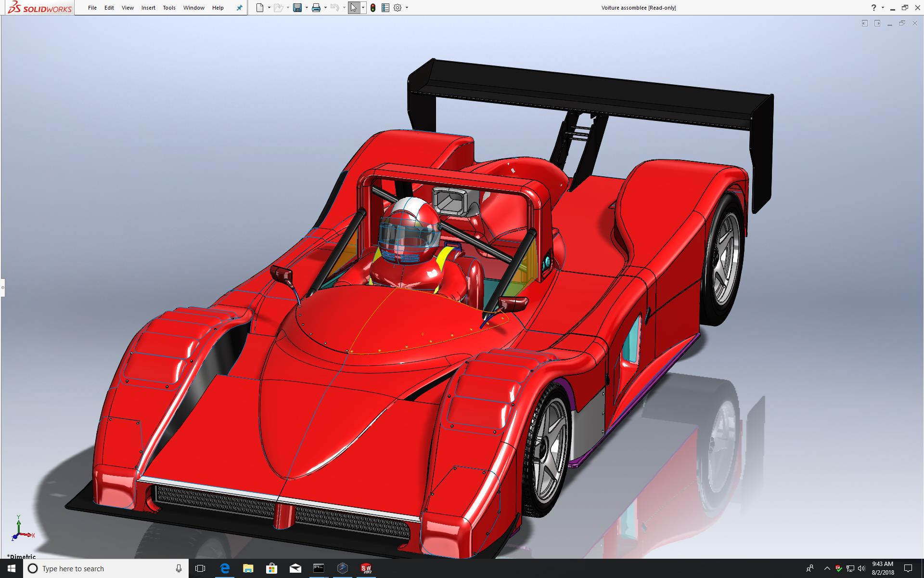Open the Options gear icon

(398, 8)
